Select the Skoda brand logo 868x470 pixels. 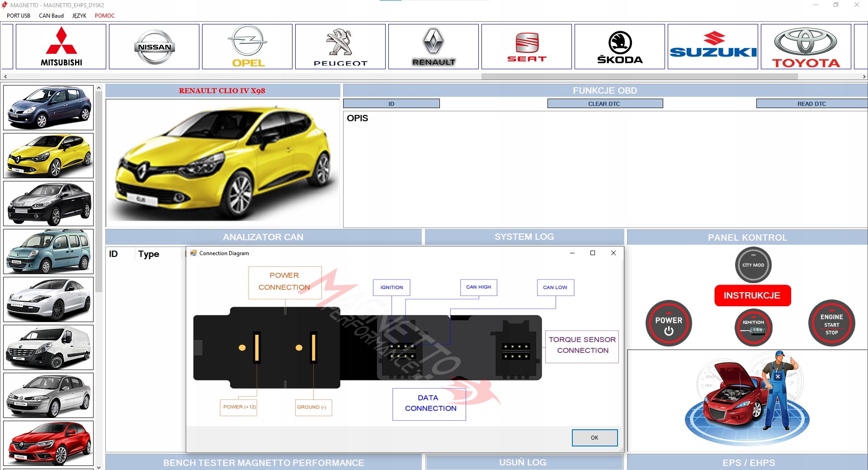point(620,47)
